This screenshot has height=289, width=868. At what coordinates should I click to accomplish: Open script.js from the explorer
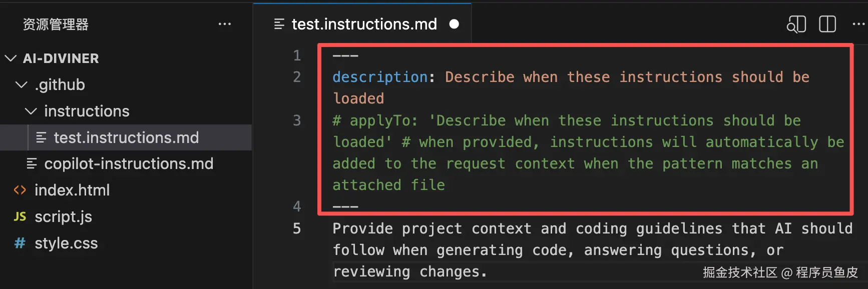click(x=63, y=216)
